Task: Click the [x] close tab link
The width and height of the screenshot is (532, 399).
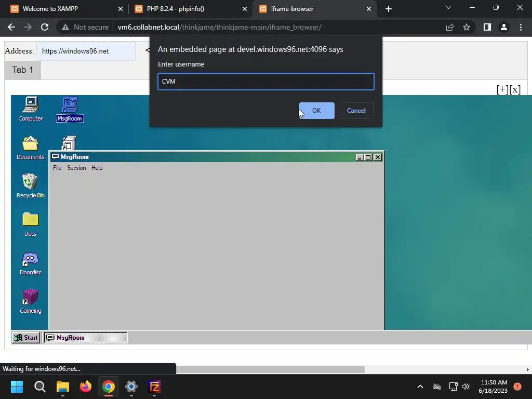Action: (x=515, y=89)
